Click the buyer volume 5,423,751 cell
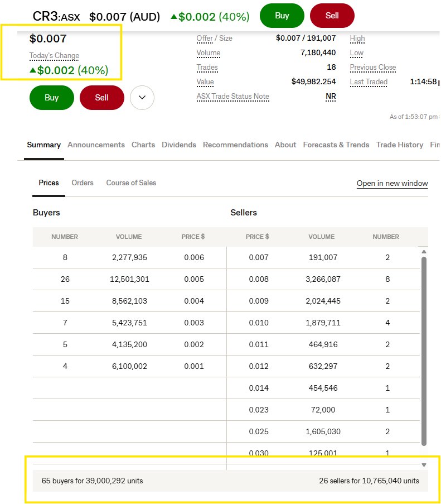441x504 pixels. pos(129,323)
